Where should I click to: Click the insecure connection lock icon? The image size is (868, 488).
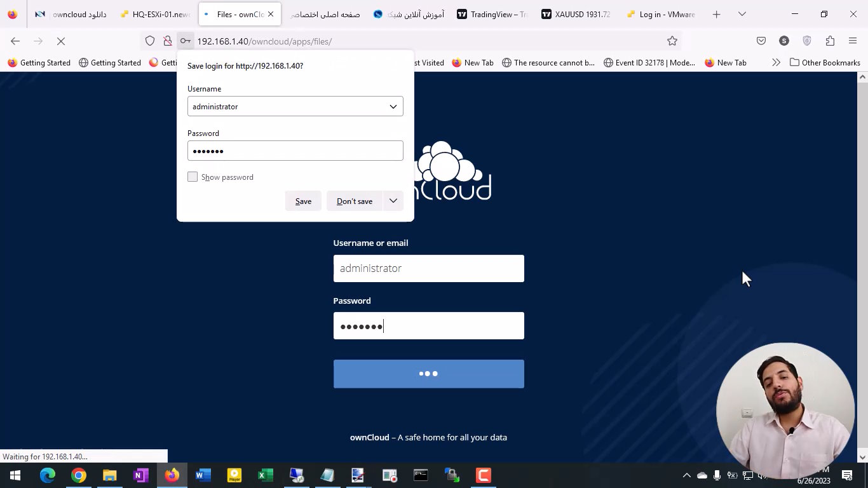[167, 41]
